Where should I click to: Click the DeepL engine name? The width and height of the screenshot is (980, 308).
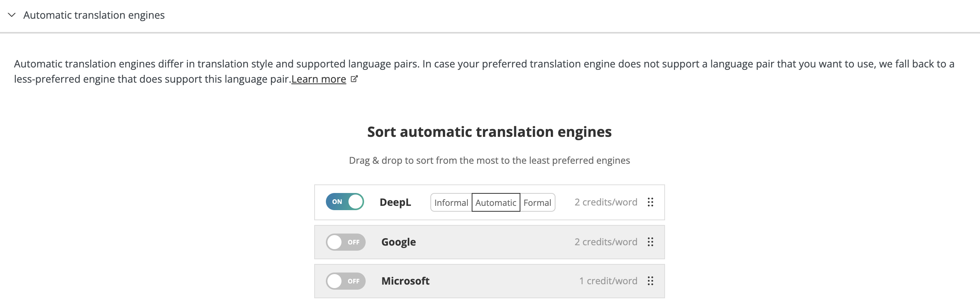(x=395, y=202)
